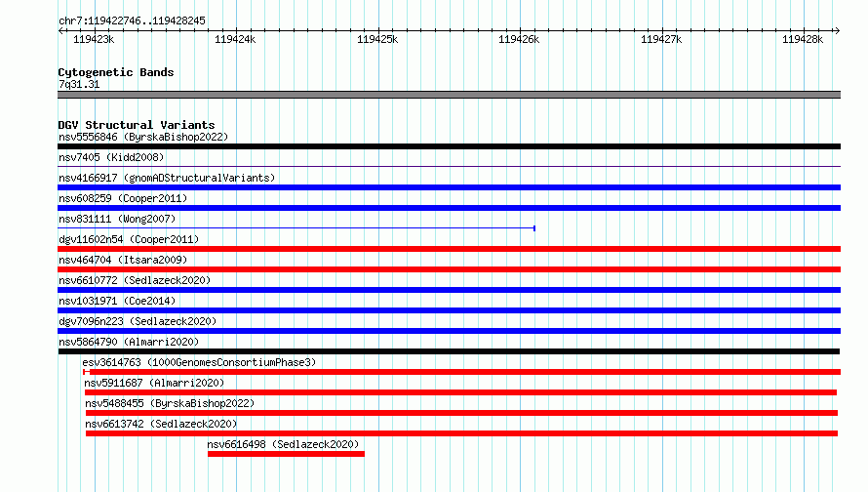Click the blue bar for nsv1031971
The image size is (868, 492).
[449, 310]
